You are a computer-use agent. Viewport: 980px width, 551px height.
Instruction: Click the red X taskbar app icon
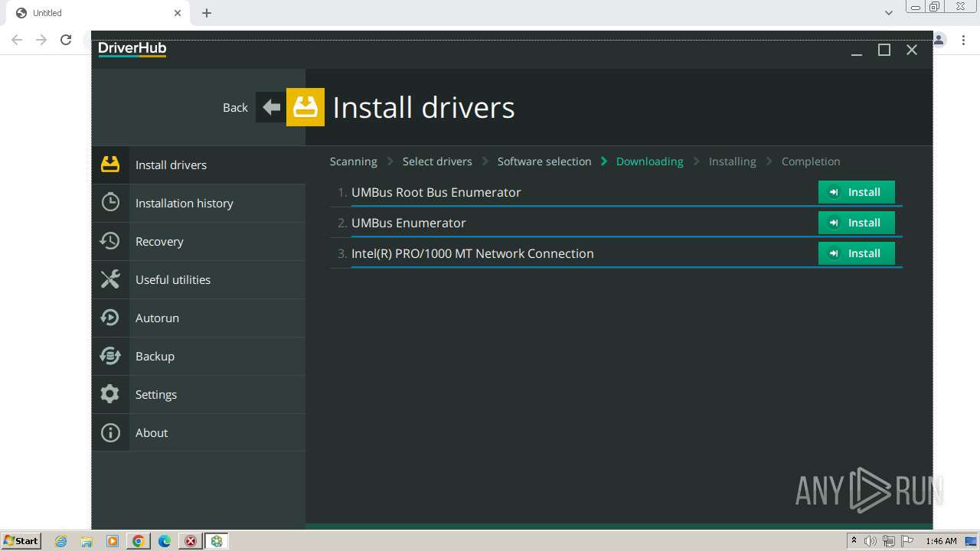click(191, 541)
